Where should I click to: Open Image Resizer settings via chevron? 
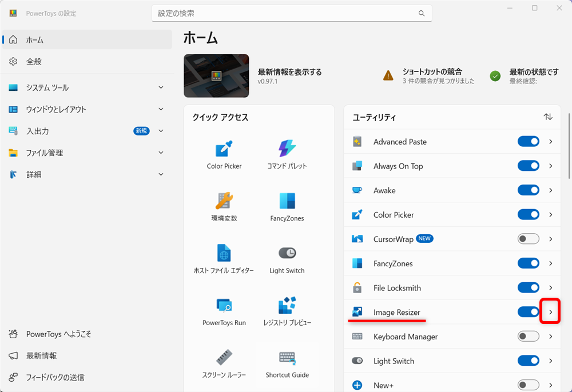(550, 312)
